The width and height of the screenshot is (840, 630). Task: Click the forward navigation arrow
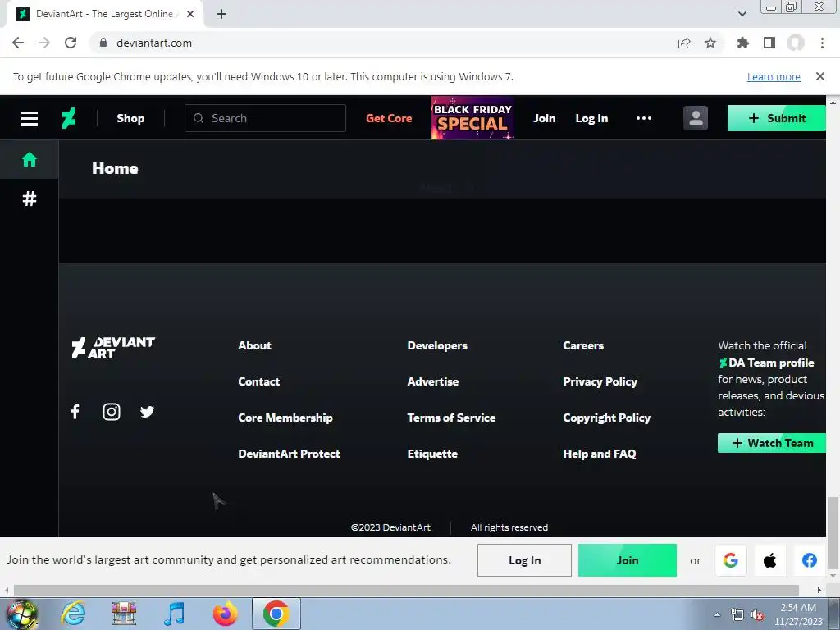point(44,43)
